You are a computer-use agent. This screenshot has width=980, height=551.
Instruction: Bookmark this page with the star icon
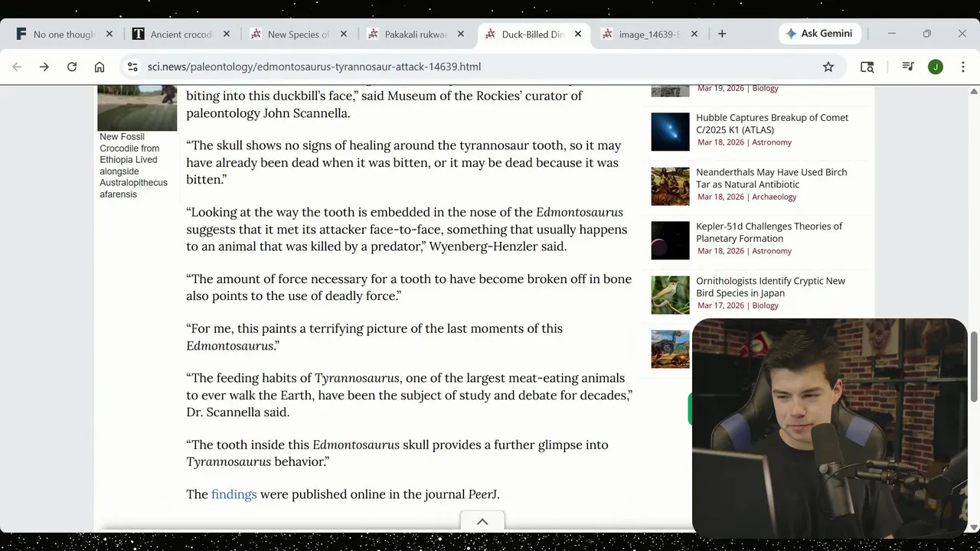pyautogui.click(x=828, y=67)
